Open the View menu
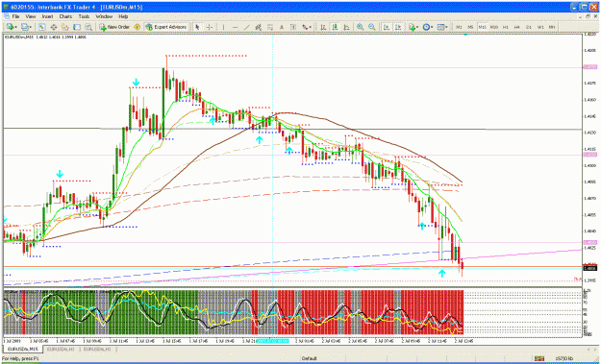 pyautogui.click(x=30, y=16)
